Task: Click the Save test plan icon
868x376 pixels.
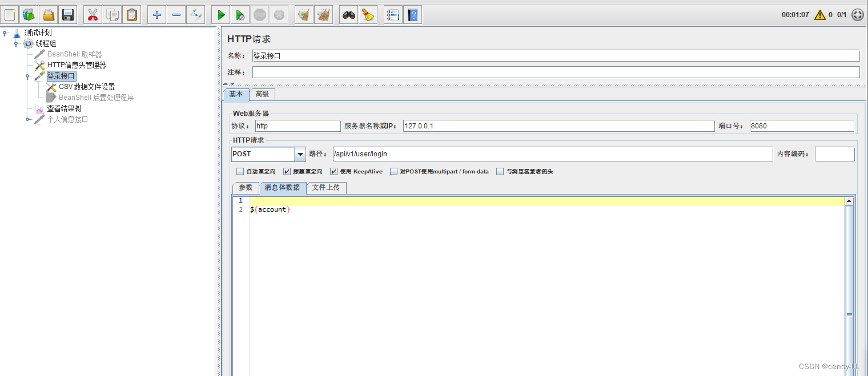Action: (67, 14)
